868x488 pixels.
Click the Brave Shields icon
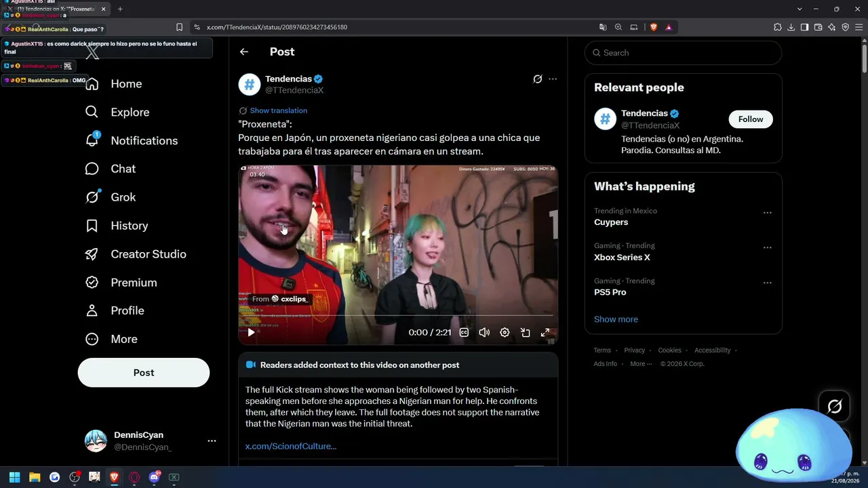point(654,27)
